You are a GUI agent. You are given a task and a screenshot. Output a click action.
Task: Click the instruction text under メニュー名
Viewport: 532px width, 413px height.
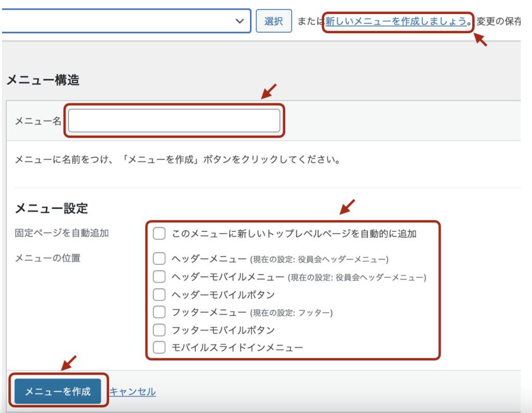177,159
